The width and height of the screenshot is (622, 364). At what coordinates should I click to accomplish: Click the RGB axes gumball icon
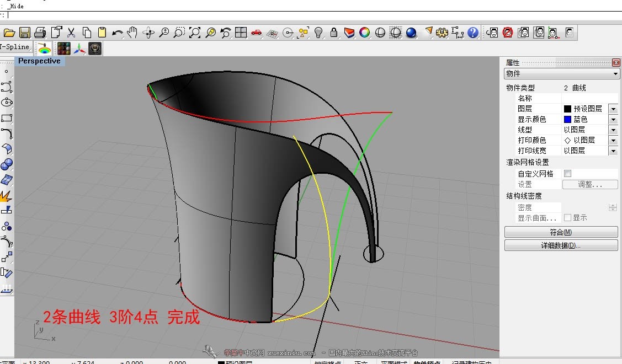[x=79, y=49]
